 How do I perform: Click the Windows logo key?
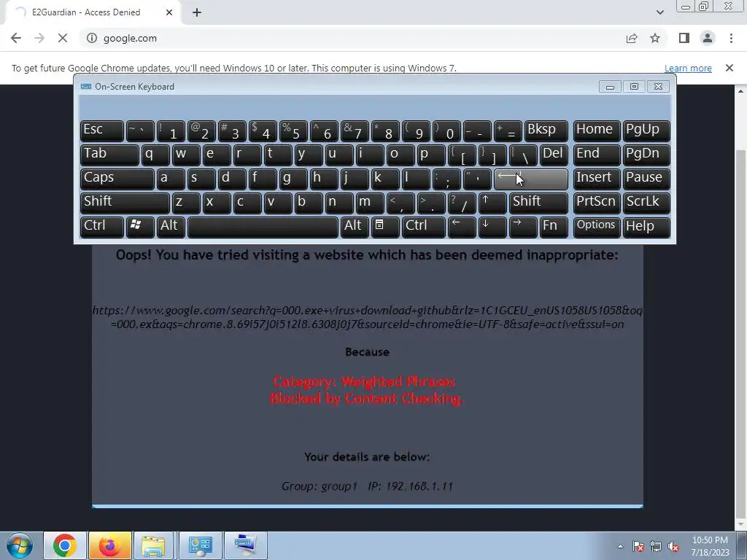(x=140, y=227)
